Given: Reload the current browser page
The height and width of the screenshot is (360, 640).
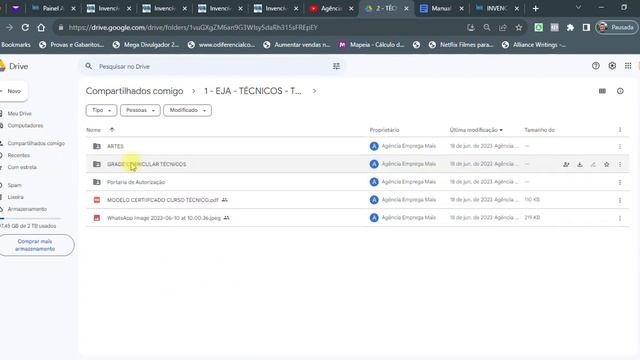Looking at the screenshot, I should pyautogui.click(x=25, y=27).
